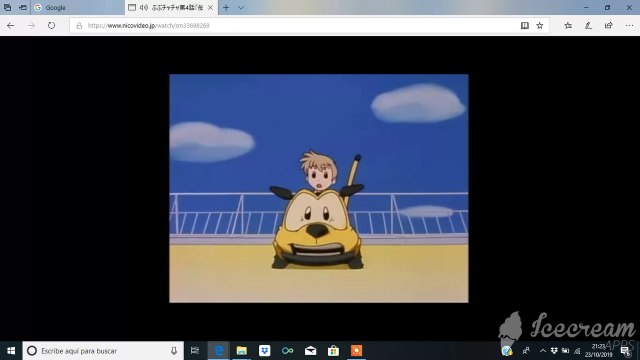Viewport: 640px width, 360px height.
Task: Add this page to favorites with the star
Action: point(540,25)
